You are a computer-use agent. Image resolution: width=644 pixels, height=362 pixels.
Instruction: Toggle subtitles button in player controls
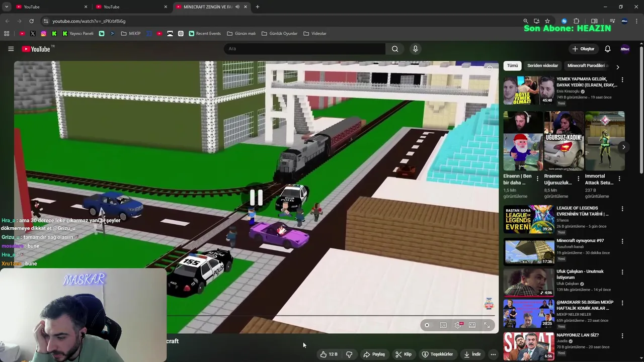443,325
